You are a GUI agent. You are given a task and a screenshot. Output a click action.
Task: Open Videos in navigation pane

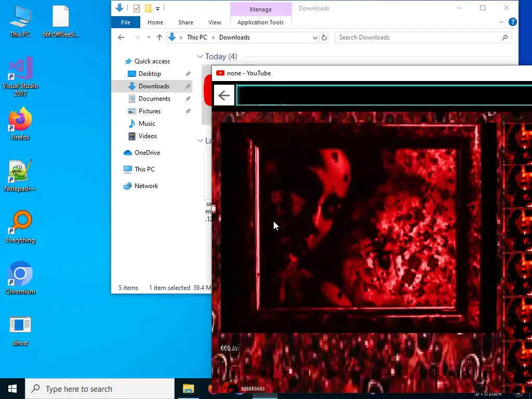click(148, 136)
